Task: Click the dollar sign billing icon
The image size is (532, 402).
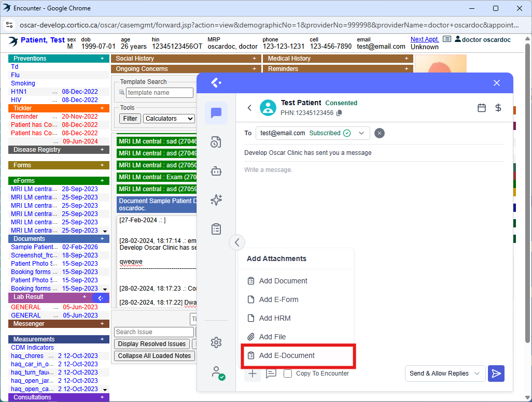Action: pos(498,108)
